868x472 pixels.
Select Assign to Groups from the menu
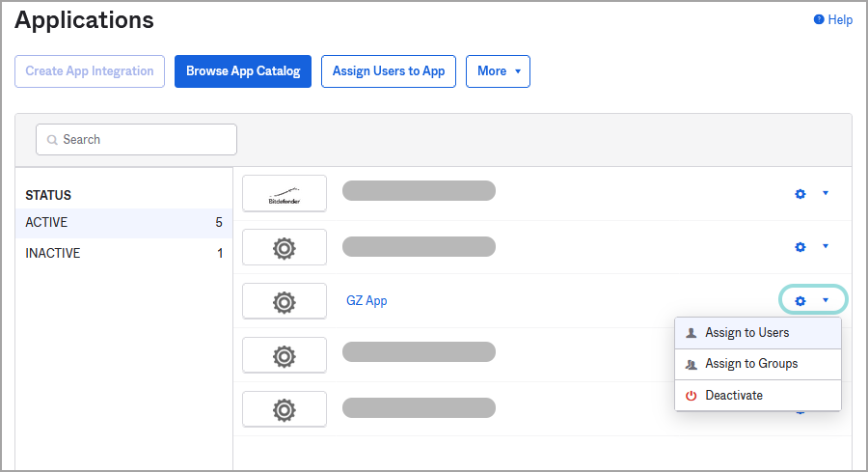pyautogui.click(x=750, y=364)
